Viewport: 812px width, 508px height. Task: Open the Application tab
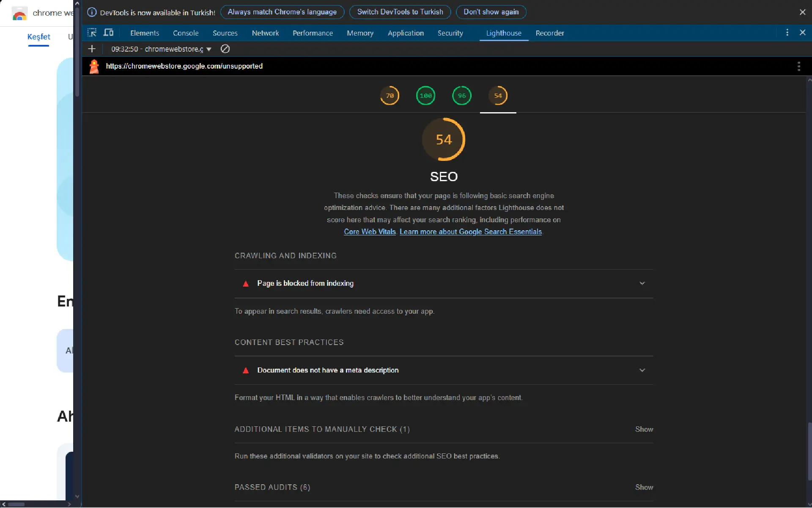pyautogui.click(x=406, y=33)
